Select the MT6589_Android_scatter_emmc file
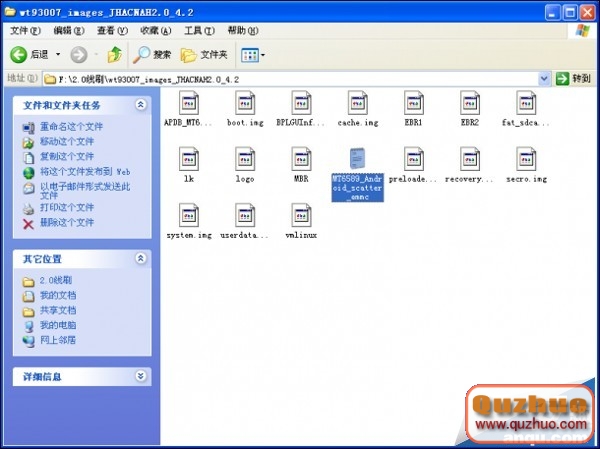 (x=357, y=175)
